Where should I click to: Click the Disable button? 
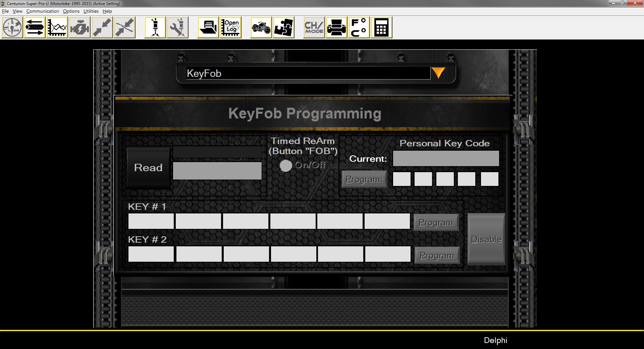coord(486,239)
